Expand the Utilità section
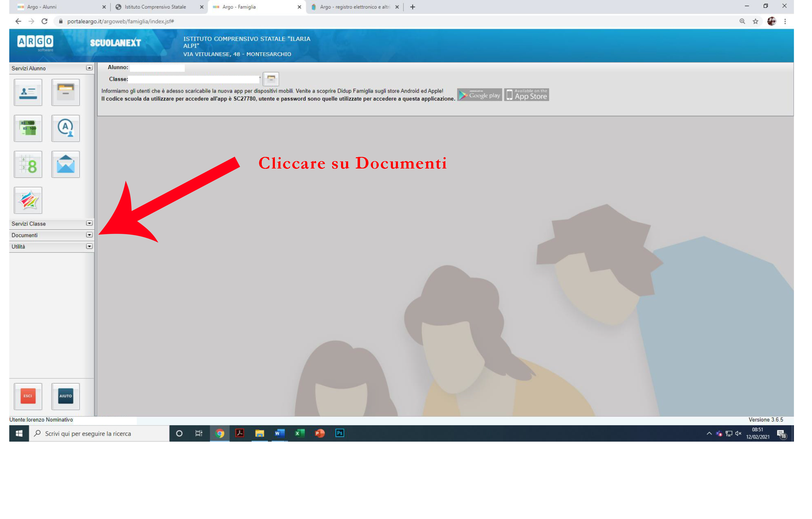812x519 pixels. 89,246
